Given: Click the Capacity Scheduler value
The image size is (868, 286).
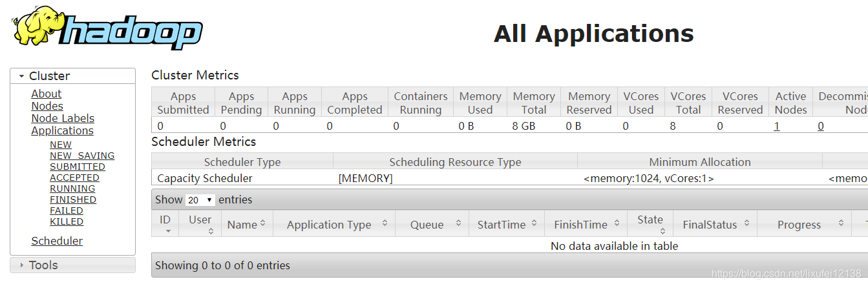Looking at the screenshot, I should [x=205, y=178].
